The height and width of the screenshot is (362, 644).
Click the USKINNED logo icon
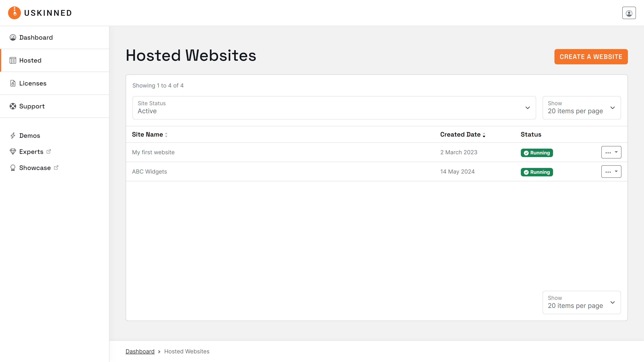14,13
